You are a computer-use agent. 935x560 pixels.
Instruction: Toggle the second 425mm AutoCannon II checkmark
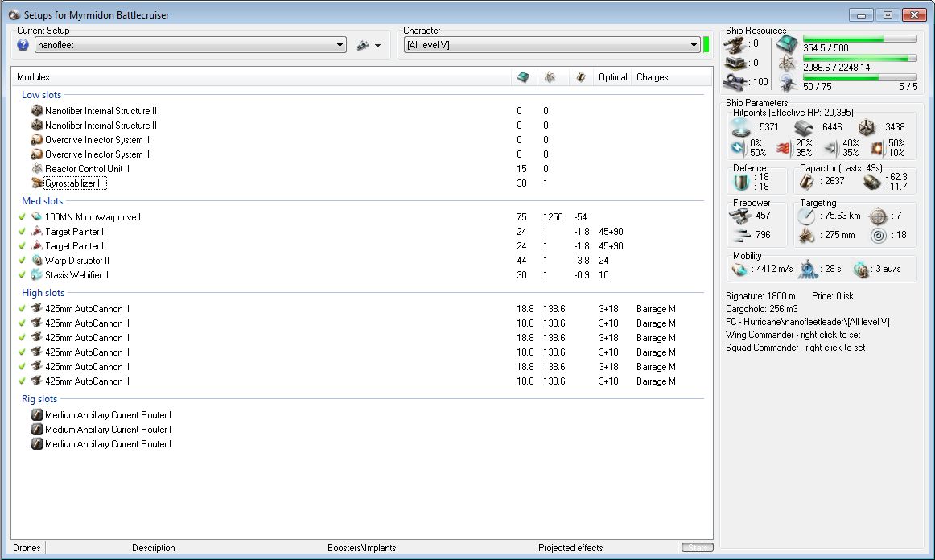[x=22, y=323]
